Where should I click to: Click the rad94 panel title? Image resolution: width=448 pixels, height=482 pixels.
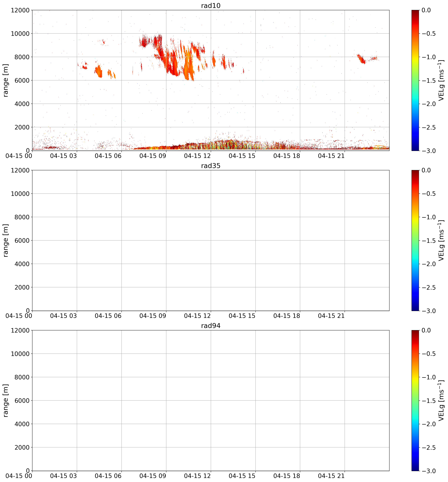(x=211, y=326)
